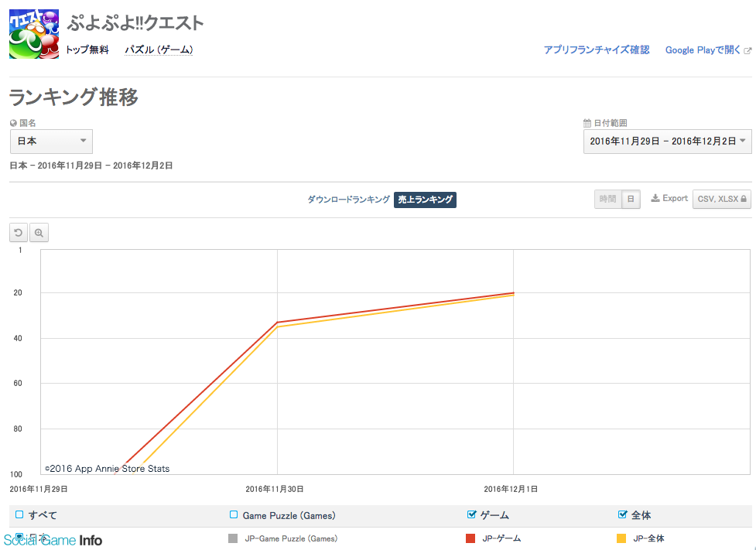Uncheck the ゲーム checkbox
The image size is (756, 550).
472,515
